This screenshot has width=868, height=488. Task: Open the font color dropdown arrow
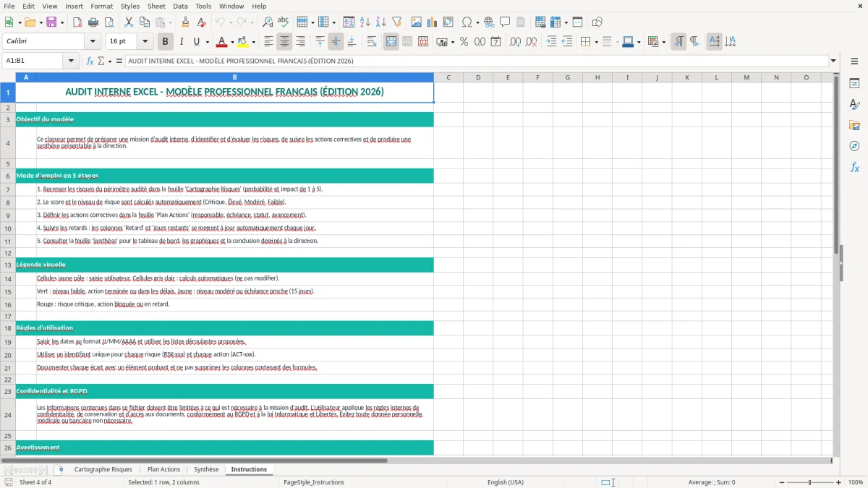click(x=231, y=42)
